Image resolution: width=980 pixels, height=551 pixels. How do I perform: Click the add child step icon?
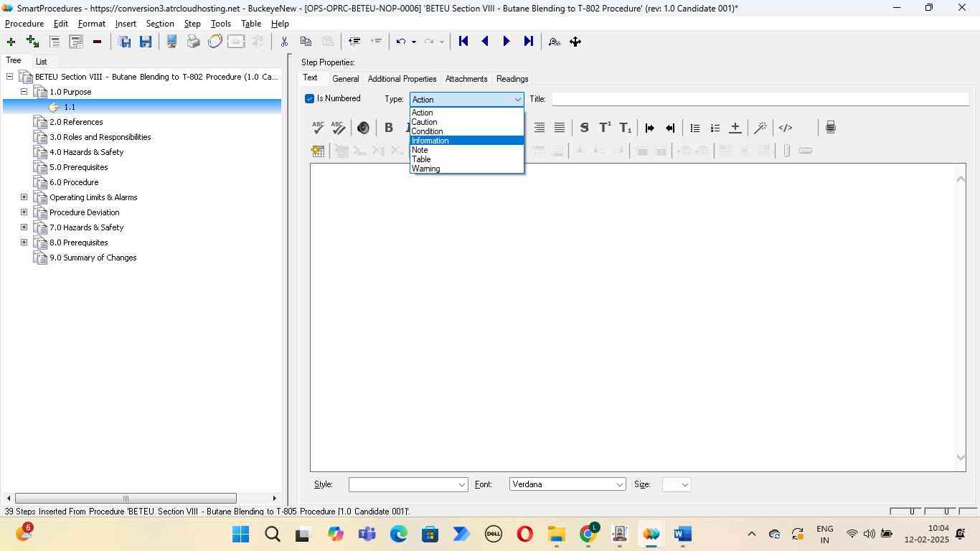tap(32, 42)
